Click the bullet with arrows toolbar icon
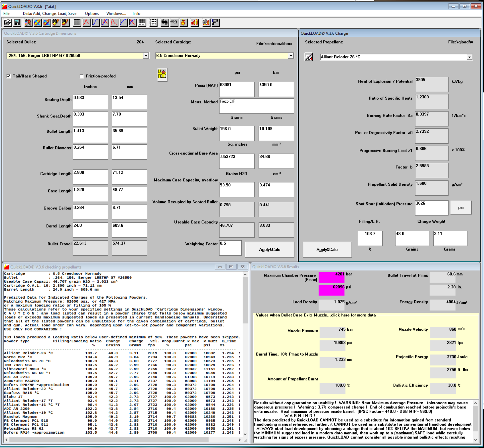This screenshot has height=448, width=484. point(174,23)
